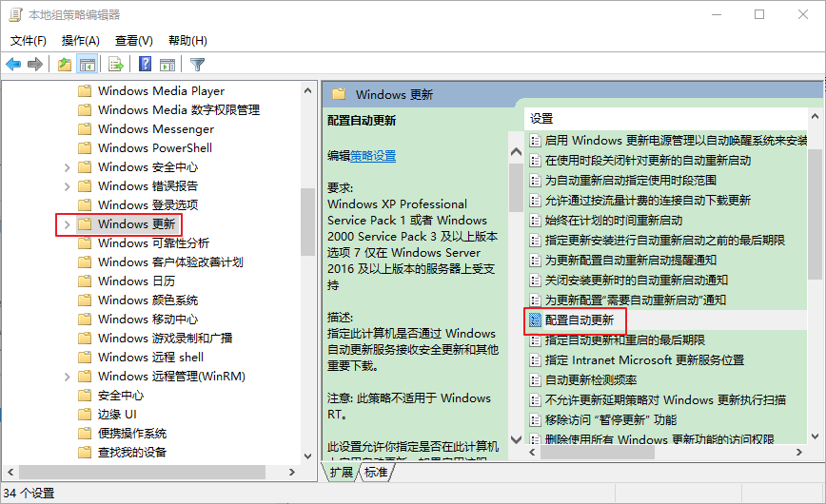Switch to the 扩展 tab
Screen dimensions: 826x504
[x=342, y=472]
